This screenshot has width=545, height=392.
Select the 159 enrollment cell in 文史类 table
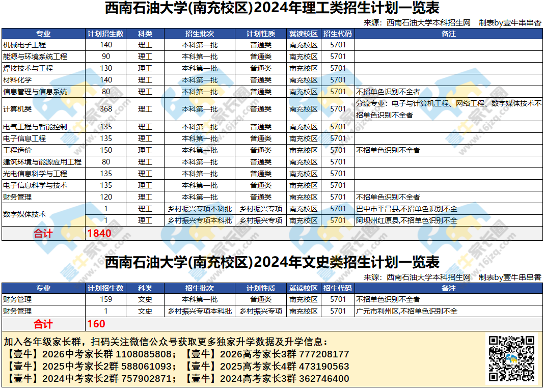click(106, 299)
